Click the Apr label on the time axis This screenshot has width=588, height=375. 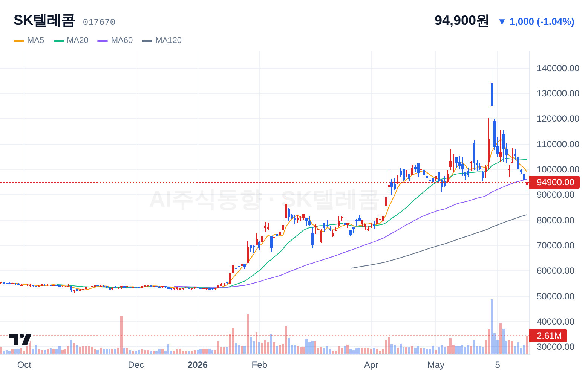(371, 365)
